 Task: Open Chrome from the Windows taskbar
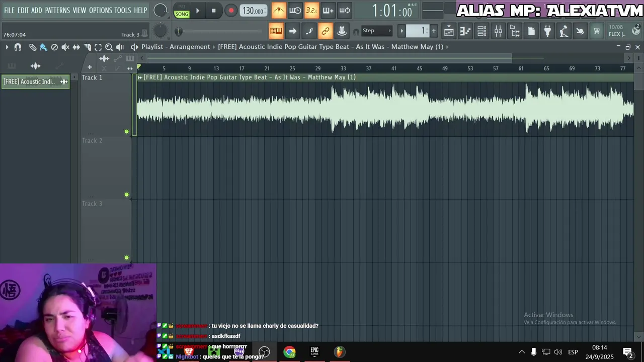[289, 352]
